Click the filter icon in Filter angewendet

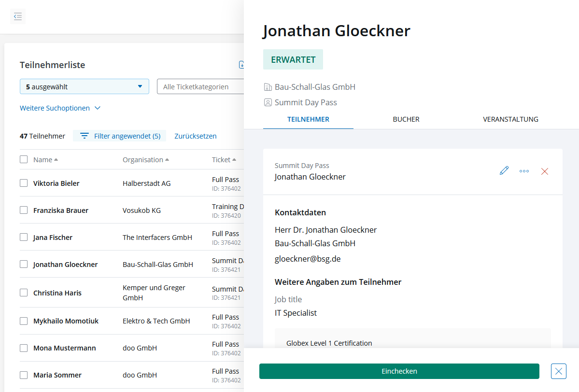(84, 136)
